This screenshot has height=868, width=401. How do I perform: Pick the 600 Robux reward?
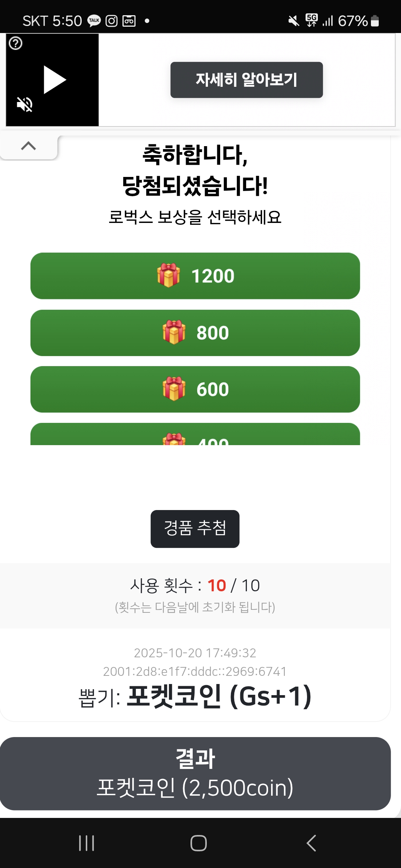point(195,389)
